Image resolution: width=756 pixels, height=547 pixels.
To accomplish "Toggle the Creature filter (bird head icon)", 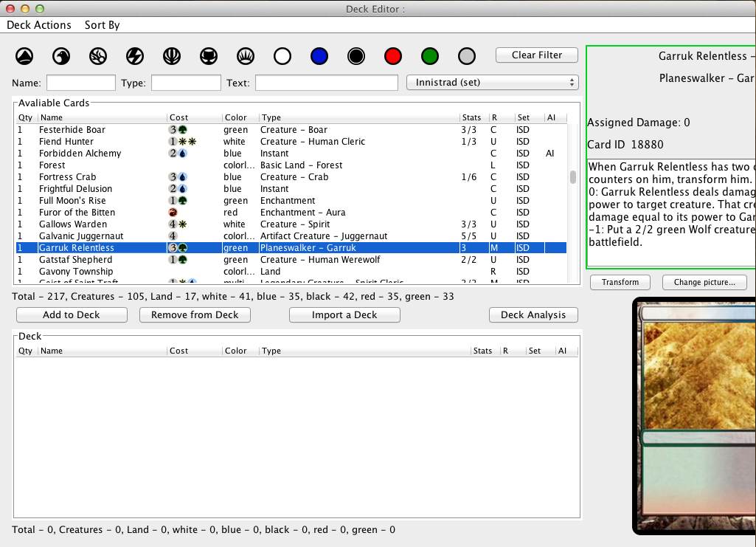I will tap(61, 56).
